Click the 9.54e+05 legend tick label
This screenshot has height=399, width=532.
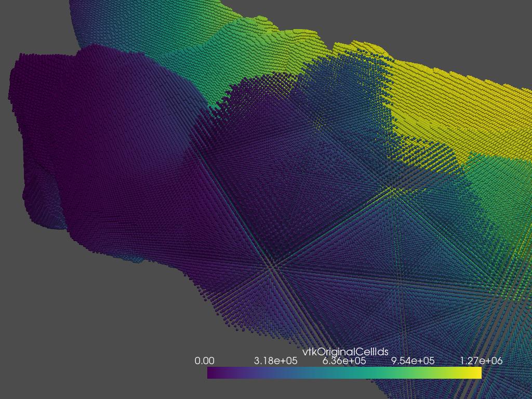click(413, 361)
